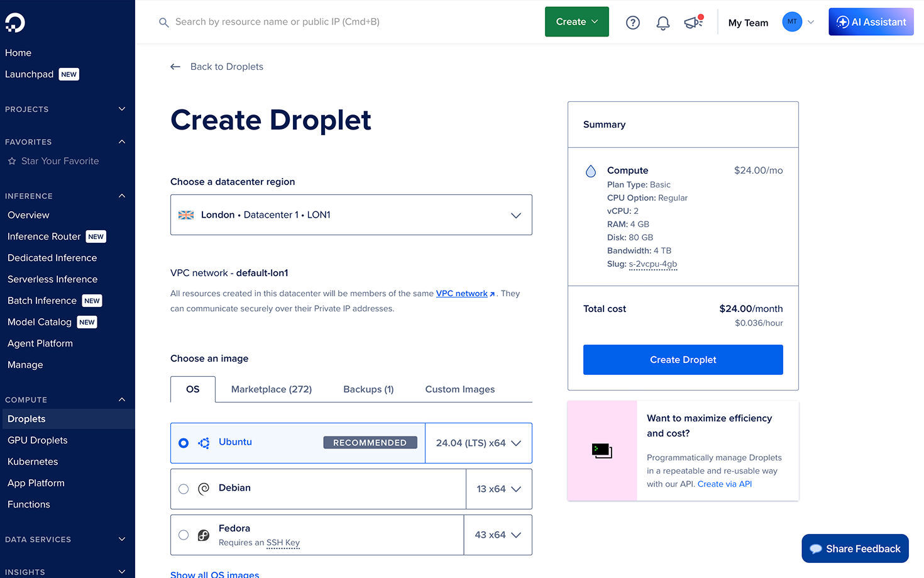Select the Debian radio button

(x=184, y=489)
